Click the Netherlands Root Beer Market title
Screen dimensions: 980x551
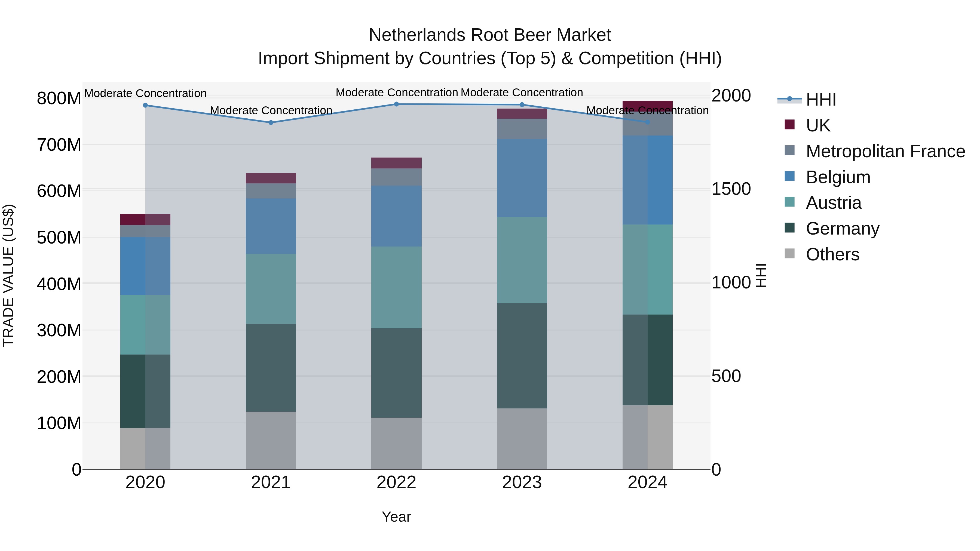click(x=490, y=35)
